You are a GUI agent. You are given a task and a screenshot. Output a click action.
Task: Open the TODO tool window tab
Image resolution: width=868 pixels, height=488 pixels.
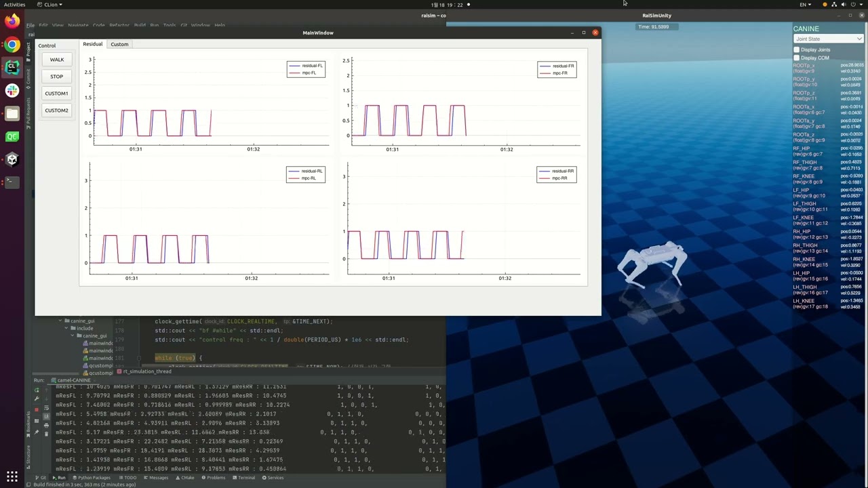pos(127,478)
